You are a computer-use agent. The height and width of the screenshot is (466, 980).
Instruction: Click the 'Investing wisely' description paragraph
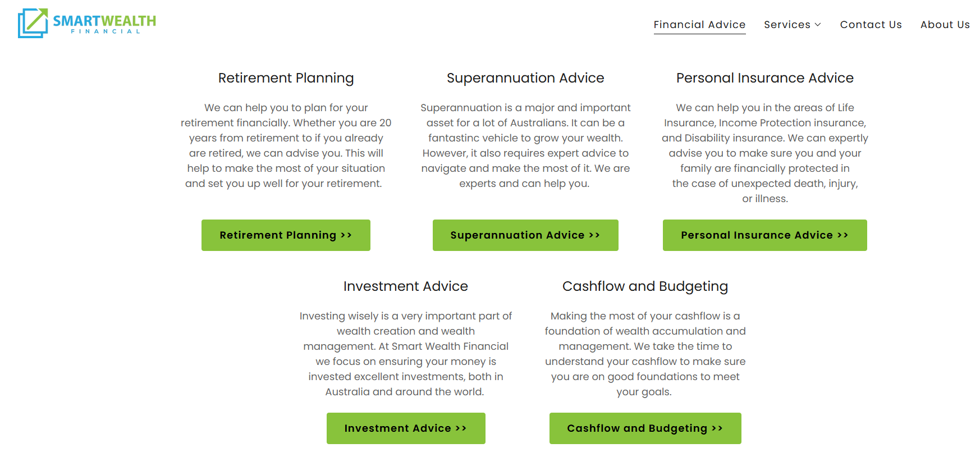(x=406, y=354)
